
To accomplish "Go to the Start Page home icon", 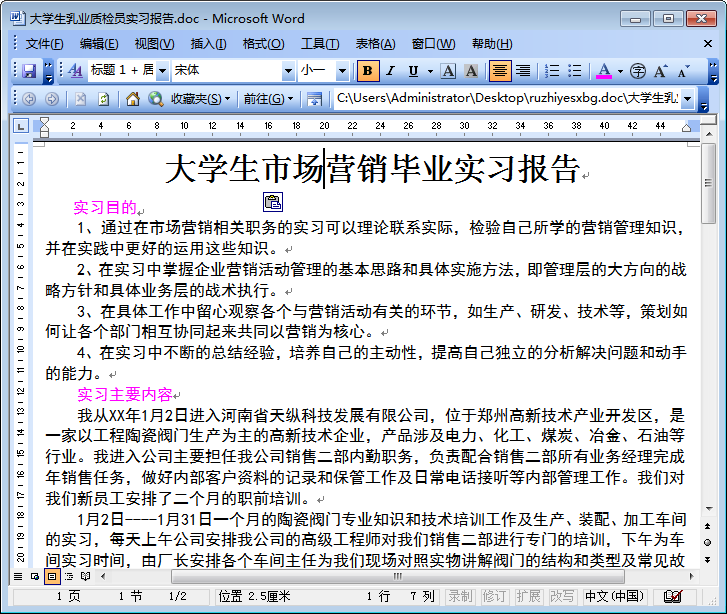I will tap(133, 99).
